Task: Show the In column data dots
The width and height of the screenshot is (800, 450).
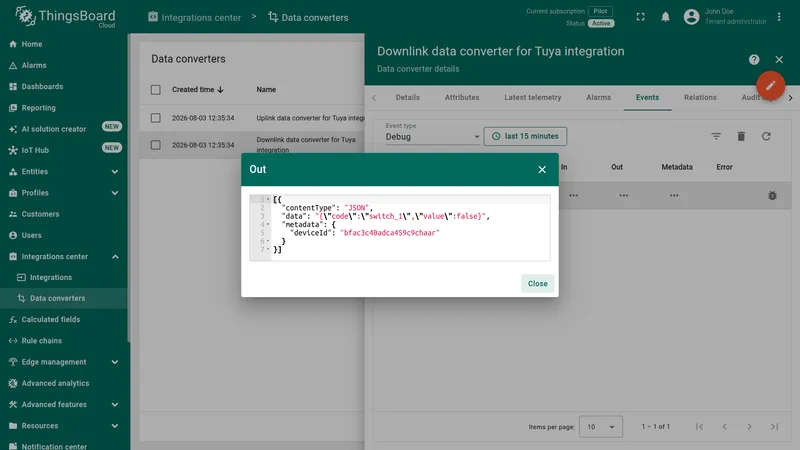Action: coord(573,195)
